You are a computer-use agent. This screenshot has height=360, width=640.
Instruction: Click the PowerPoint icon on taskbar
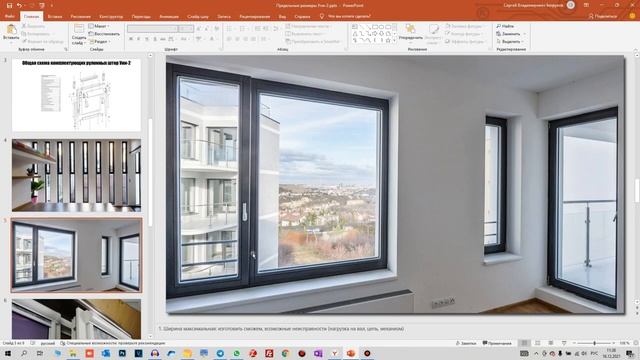click(351, 353)
